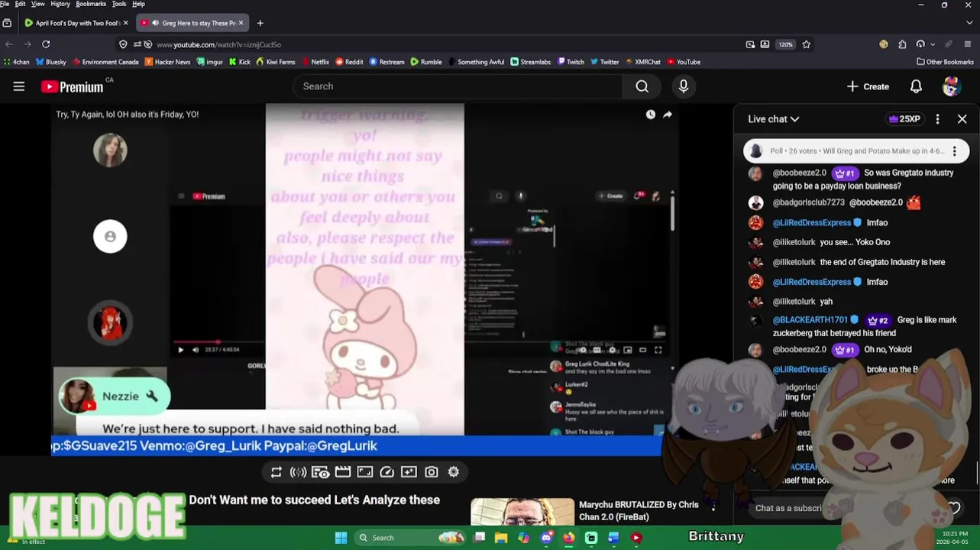Click the video filters sparkle icon
Viewport: 980px width, 550px height.
click(x=409, y=472)
